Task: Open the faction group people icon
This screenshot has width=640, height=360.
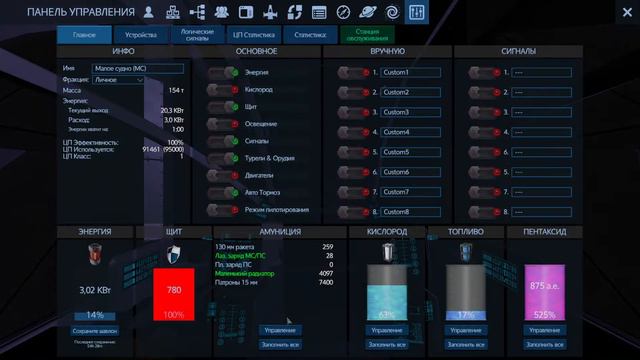Action: point(222,12)
